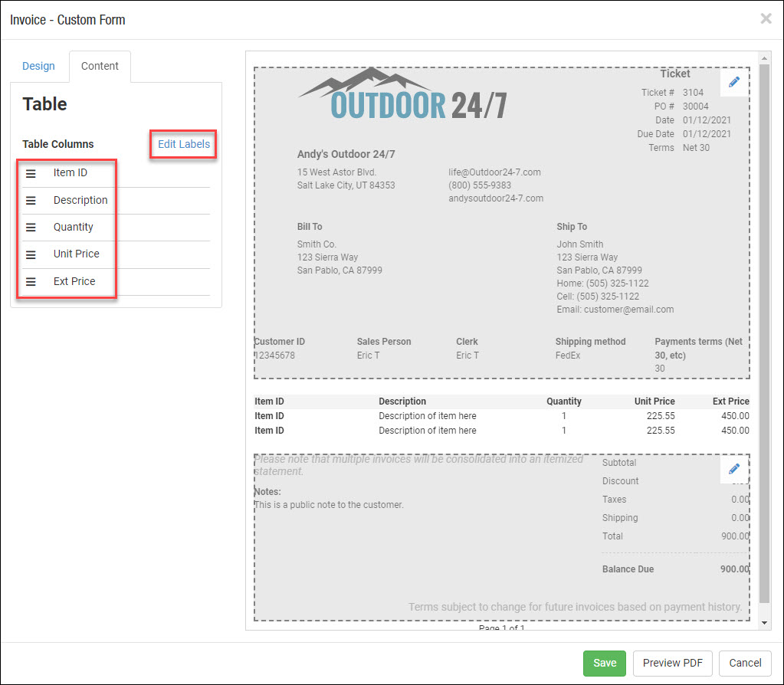784x685 pixels.
Task: Click the drag handle icon for Unit Price
Action: (31, 254)
